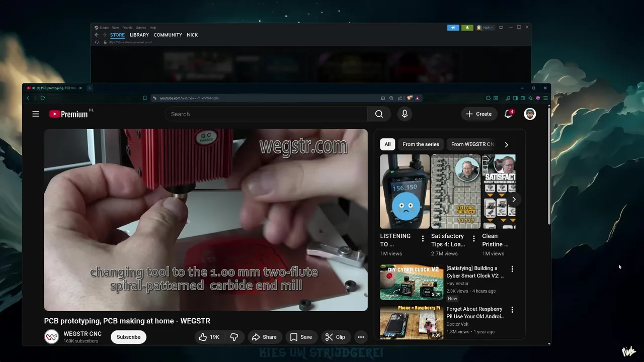
Task: Select the All filter chip
Action: point(387,144)
